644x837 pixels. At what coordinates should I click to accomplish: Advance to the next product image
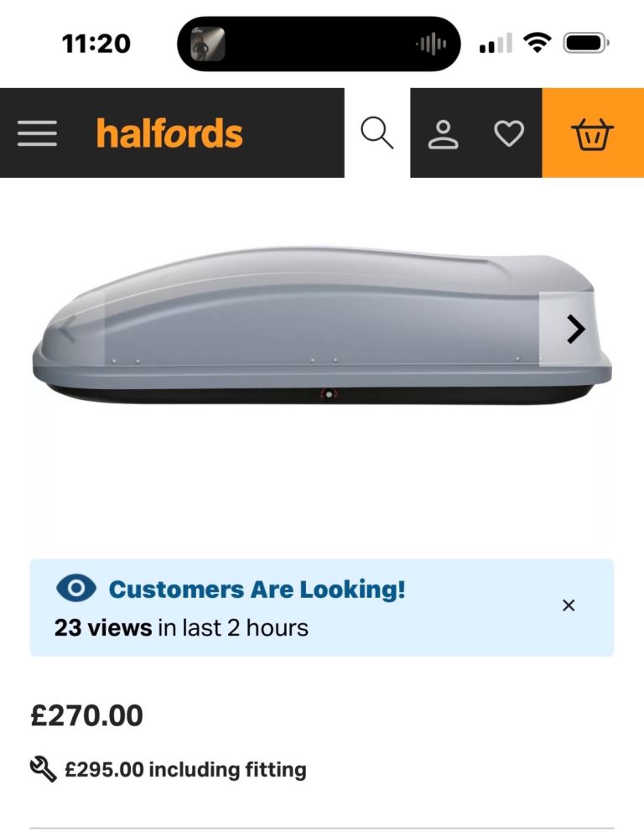[x=574, y=330]
